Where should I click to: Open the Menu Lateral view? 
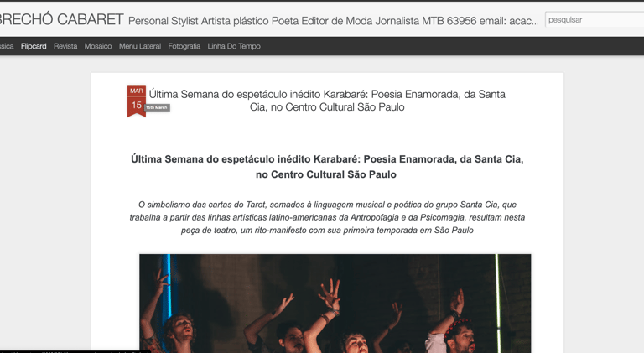pyautogui.click(x=140, y=46)
